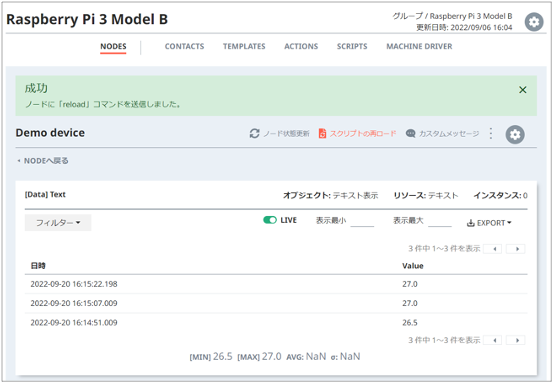
Task: Click the 26.5 value in the table
Action: point(410,323)
